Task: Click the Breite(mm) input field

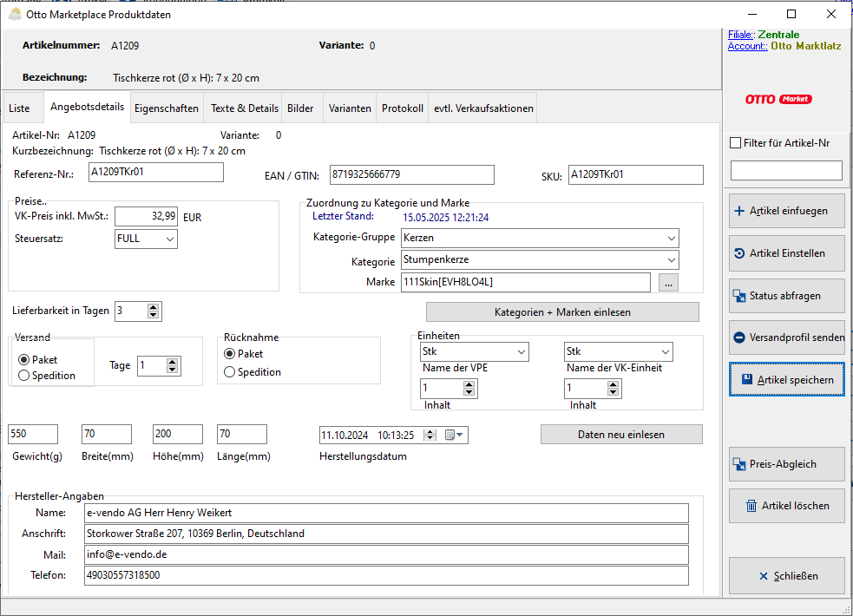Action: 107,434
